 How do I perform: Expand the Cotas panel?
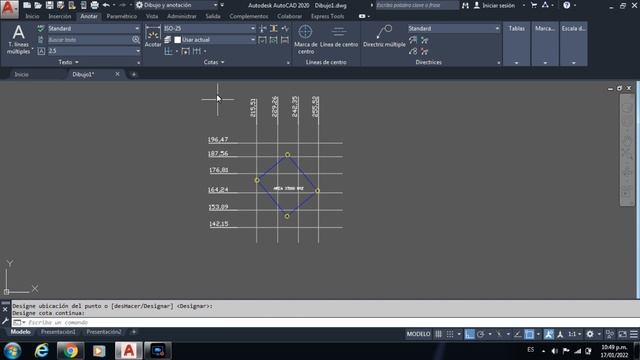click(214, 62)
